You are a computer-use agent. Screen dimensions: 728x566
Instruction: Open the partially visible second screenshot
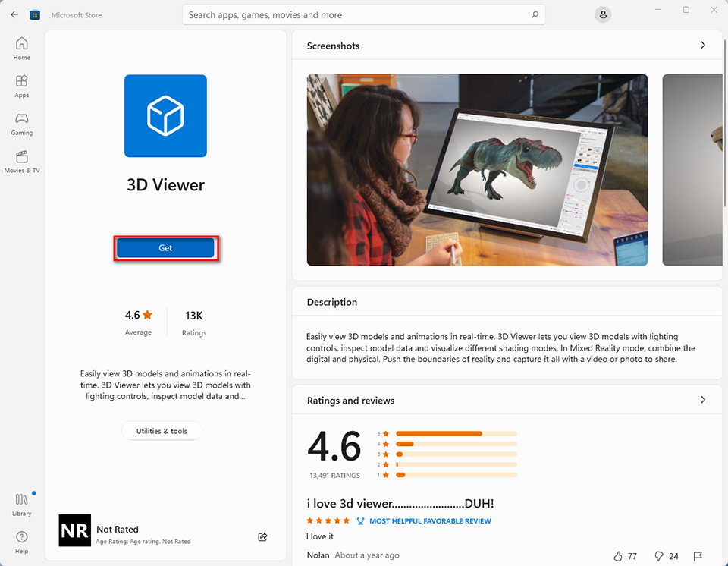pyautogui.click(x=692, y=170)
